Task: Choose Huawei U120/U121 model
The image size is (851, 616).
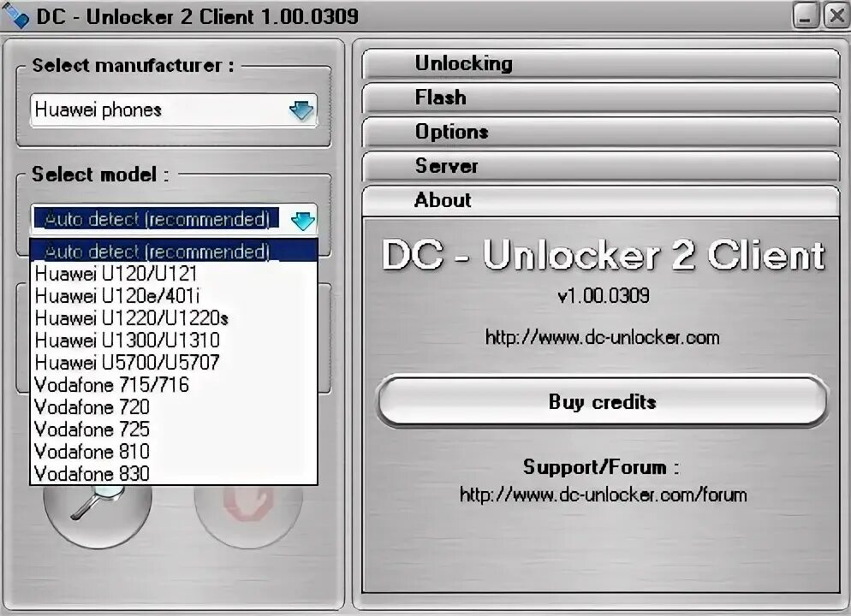Action: pyautogui.click(x=174, y=273)
